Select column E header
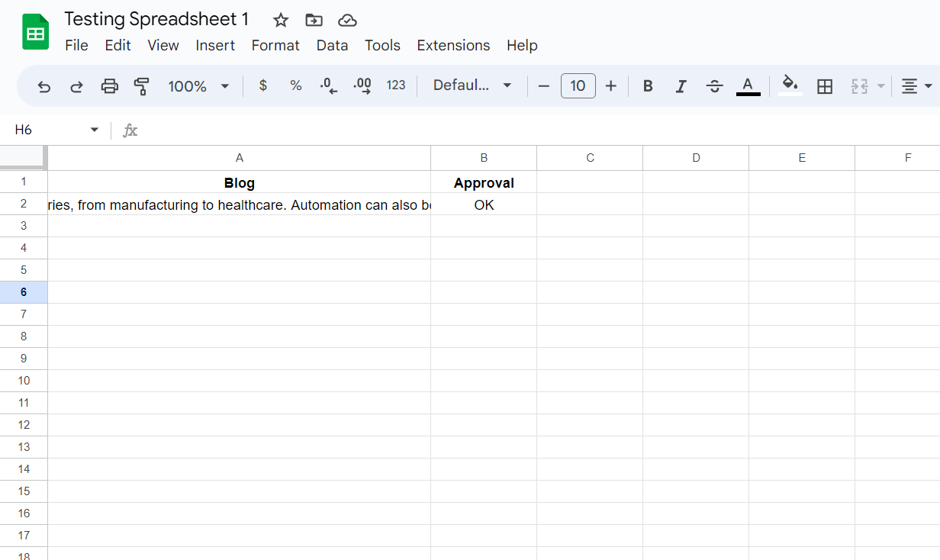 coord(802,158)
